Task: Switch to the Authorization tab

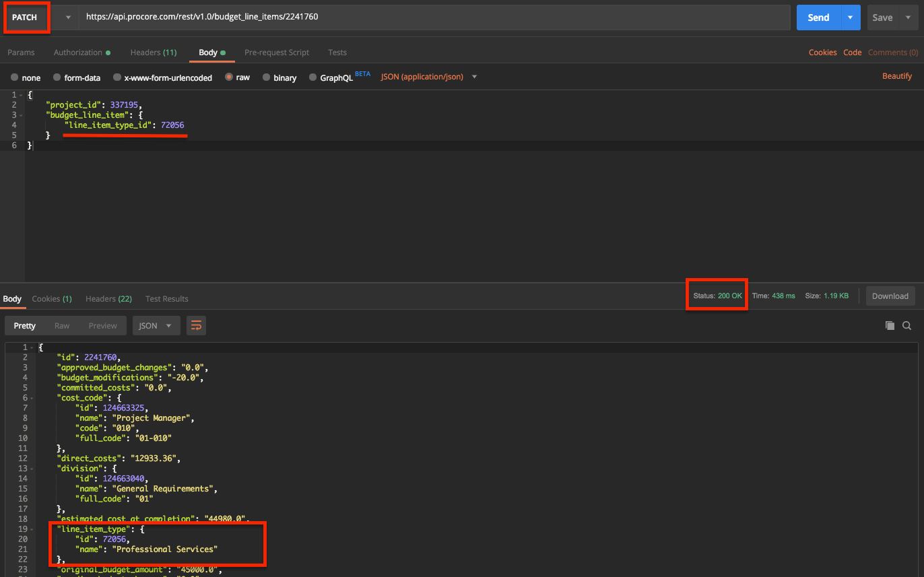Action: pos(81,53)
